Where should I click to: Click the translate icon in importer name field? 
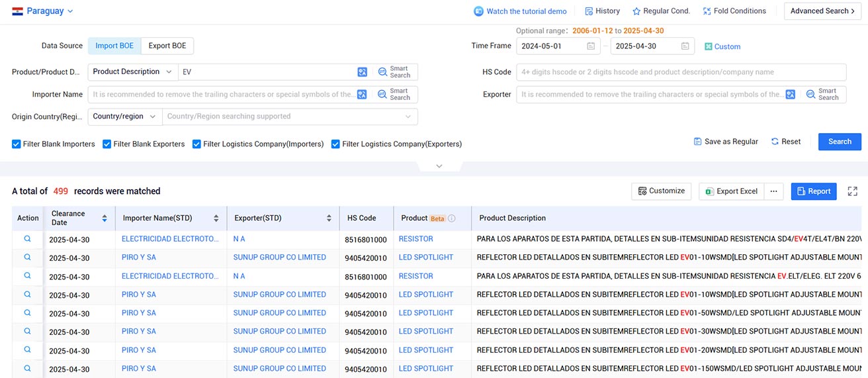tap(362, 95)
